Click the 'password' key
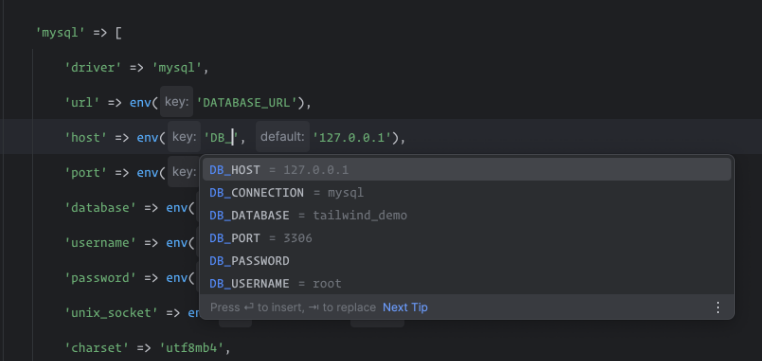 coord(101,277)
